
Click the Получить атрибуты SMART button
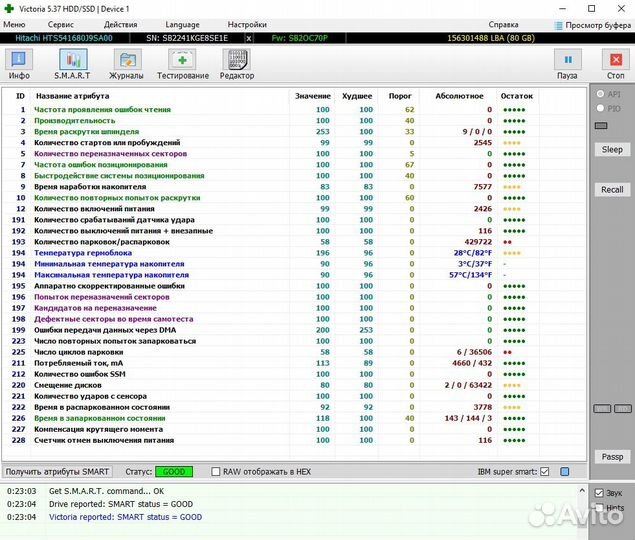point(59,471)
